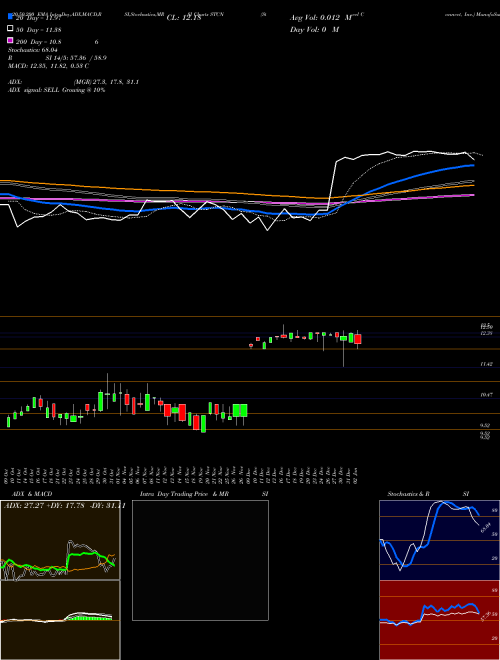
Task: Click the ADX indicator mini chart
Action: click(x=60, y=540)
